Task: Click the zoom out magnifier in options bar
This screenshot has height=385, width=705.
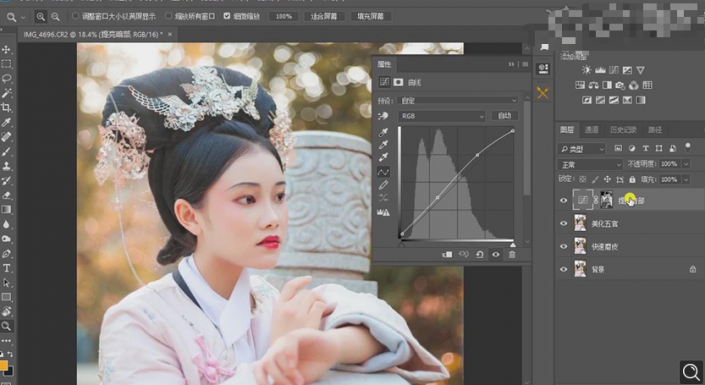Action: coord(55,17)
